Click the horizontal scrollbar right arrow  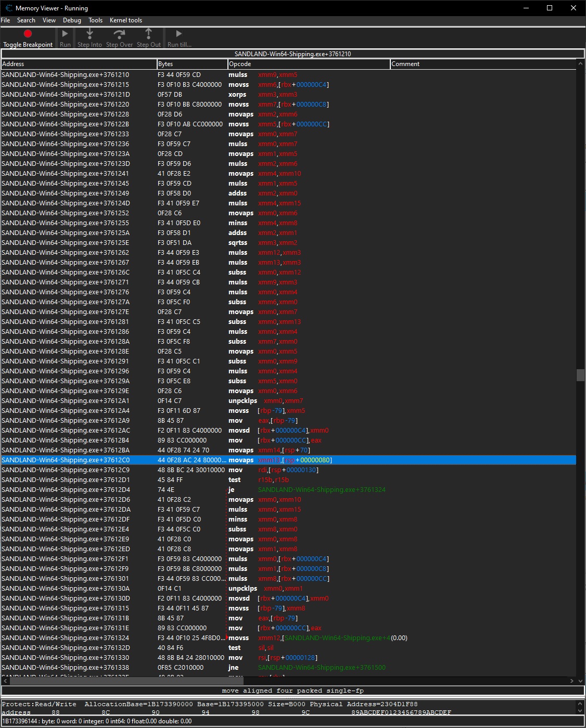tap(572, 681)
